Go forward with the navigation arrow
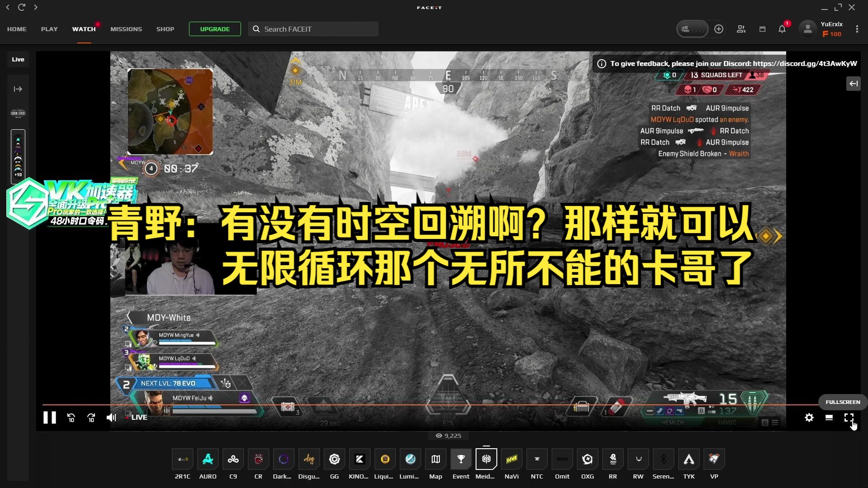 click(x=36, y=7)
